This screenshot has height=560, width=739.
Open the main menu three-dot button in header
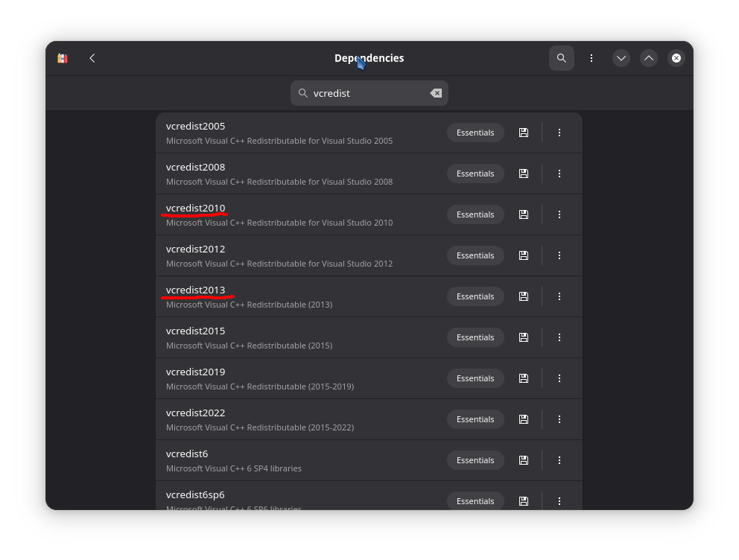[x=591, y=58]
